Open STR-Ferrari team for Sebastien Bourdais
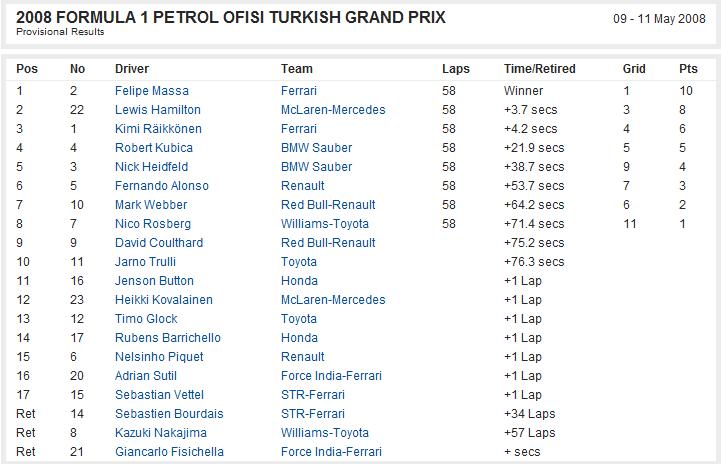The height and width of the screenshot is (464, 722). click(313, 414)
